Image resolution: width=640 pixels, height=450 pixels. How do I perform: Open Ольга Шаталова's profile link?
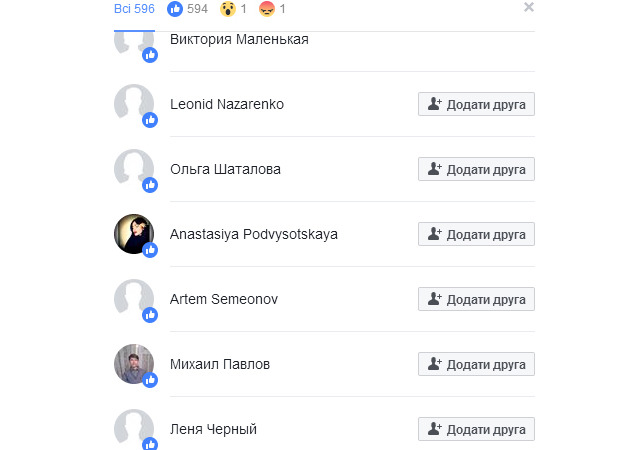(225, 169)
